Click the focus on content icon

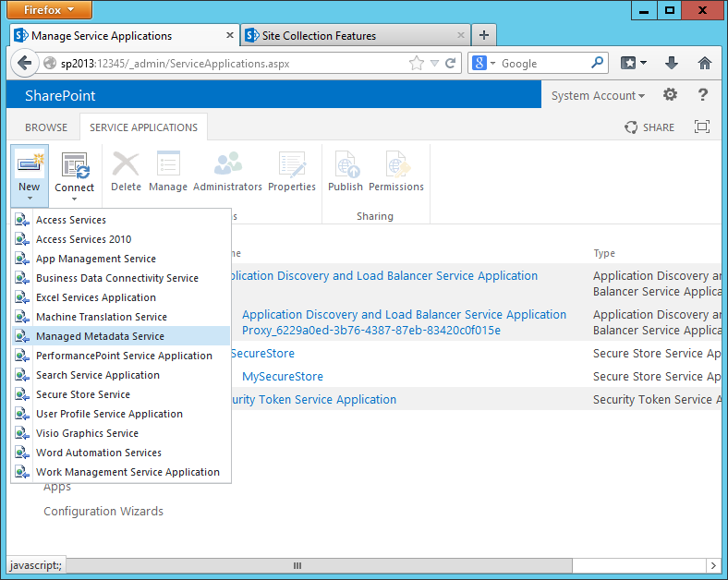click(x=702, y=127)
